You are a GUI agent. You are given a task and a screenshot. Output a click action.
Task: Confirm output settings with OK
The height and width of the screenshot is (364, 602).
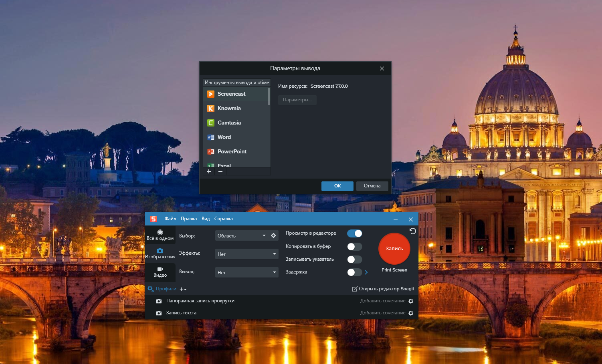click(x=337, y=186)
